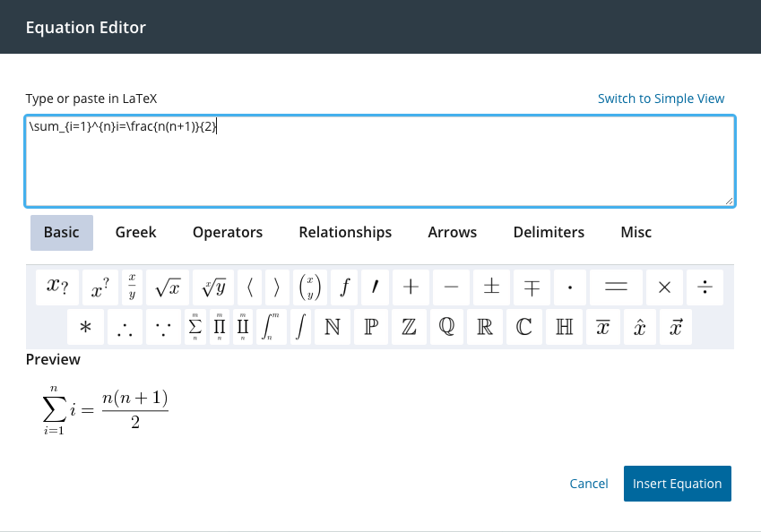The image size is (761, 532).
Task: Insert the x-hat accent symbol
Action: (640, 328)
